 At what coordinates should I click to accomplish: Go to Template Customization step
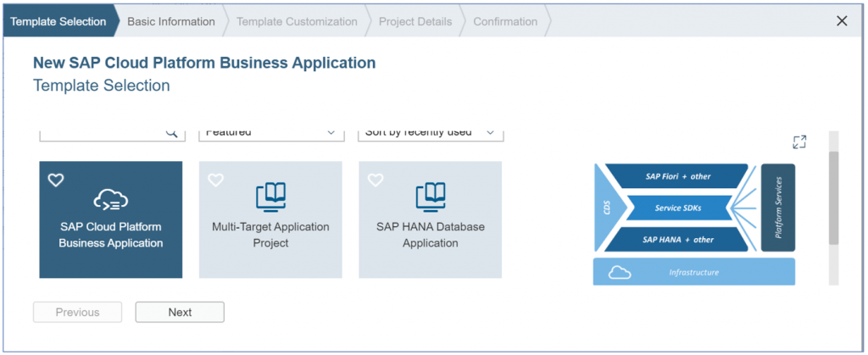coord(297,21)
